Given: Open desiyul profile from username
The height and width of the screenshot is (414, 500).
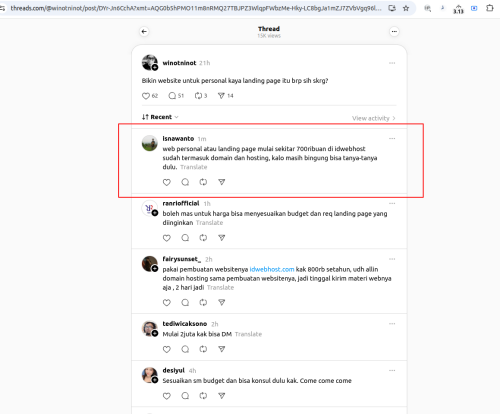Looking at the screenshot, I should pyautogui.click(x=174, y=370).
